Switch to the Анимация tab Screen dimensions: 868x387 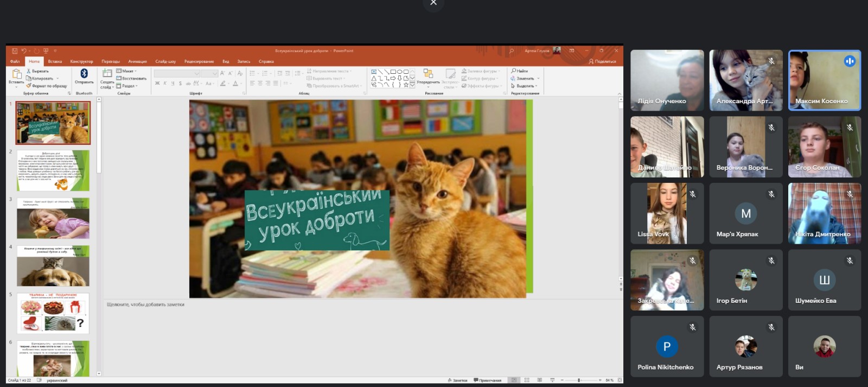[x=137, y=61]
